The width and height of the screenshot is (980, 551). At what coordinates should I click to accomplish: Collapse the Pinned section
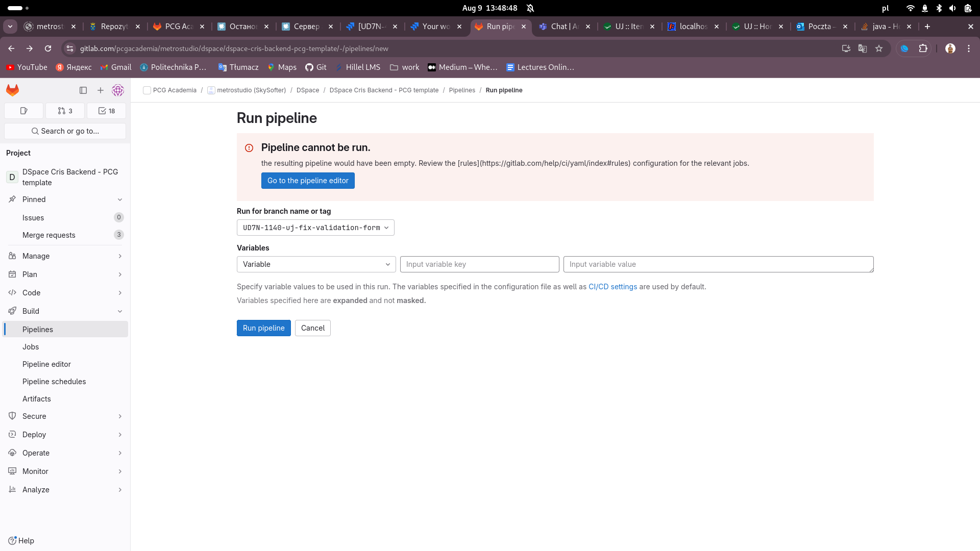pyautogui.click(x=65, y=199)
